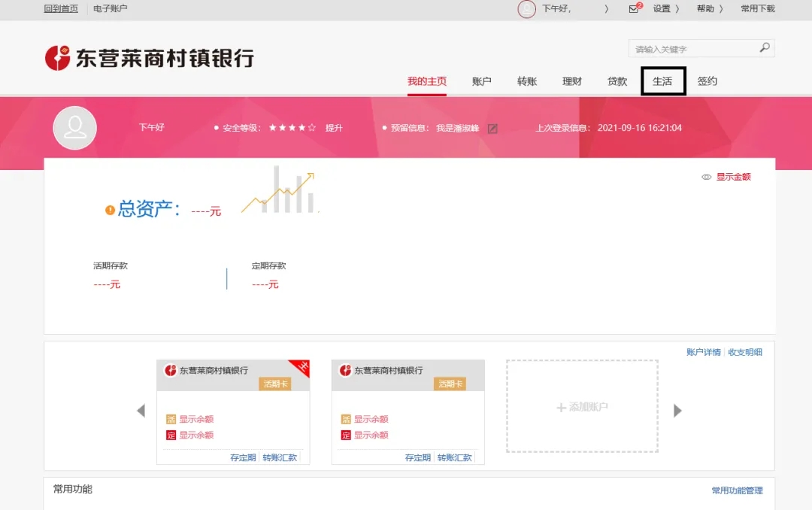This screenshot has width=812, height=510.
Task: Click the user avatar icon in the top bar
Action: (526, 9)
